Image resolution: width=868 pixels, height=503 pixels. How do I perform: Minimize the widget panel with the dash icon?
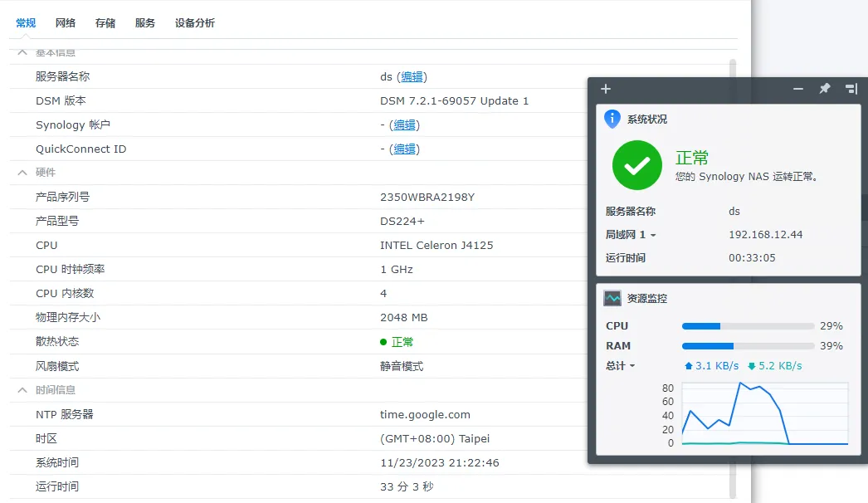798,89
